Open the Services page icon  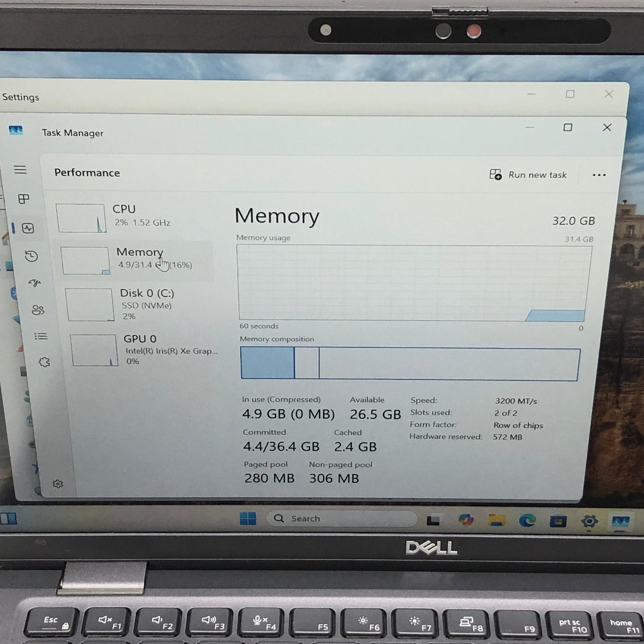click(x=44, y=362)
